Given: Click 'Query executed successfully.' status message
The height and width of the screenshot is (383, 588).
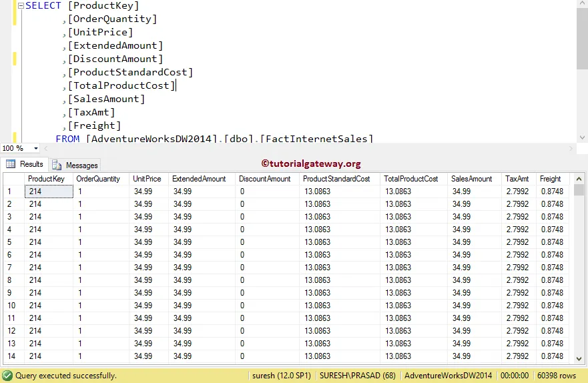Looking at the screenshot, I should [66, 376].
